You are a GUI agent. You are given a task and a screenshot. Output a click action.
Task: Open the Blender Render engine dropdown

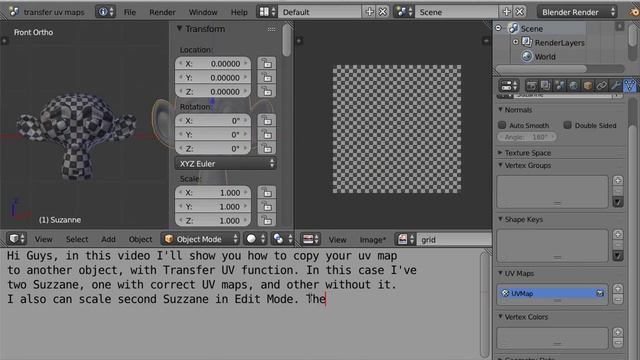(577, 12)
